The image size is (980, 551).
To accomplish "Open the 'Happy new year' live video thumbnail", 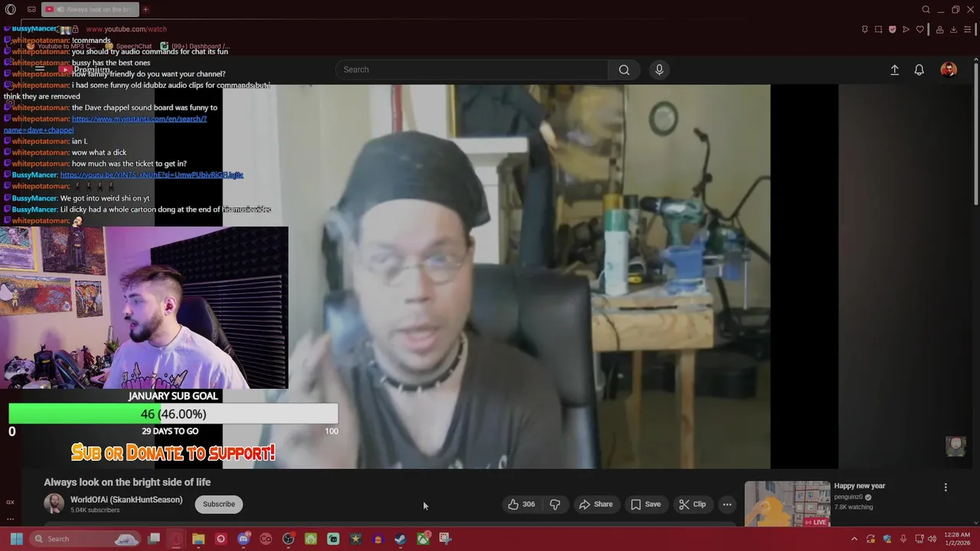I will (787, 504).
